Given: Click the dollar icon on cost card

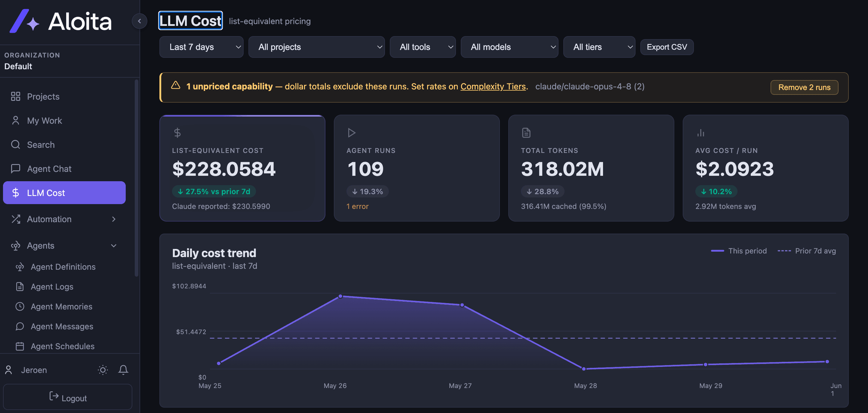Looking at the screenshot, I should coord(177,132).
